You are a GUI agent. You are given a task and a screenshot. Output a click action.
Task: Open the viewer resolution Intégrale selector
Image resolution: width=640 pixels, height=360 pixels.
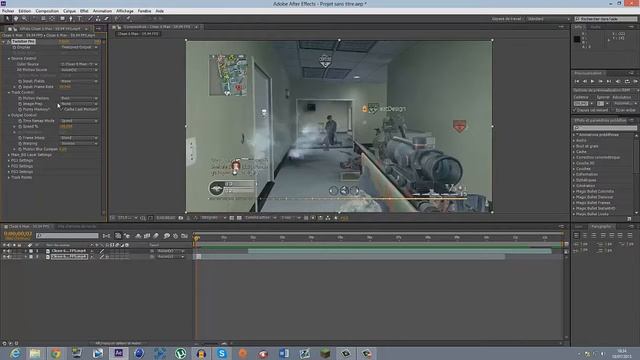click(213, 218)
